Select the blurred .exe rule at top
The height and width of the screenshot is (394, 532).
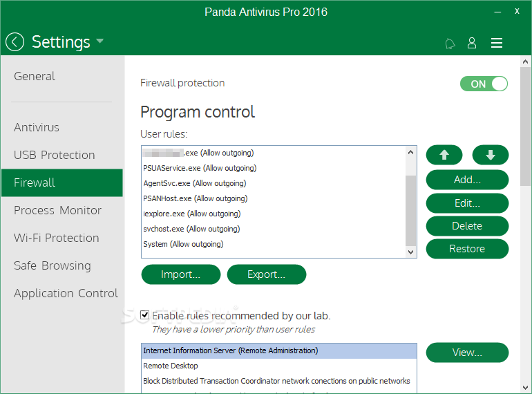tap(274, 153)
